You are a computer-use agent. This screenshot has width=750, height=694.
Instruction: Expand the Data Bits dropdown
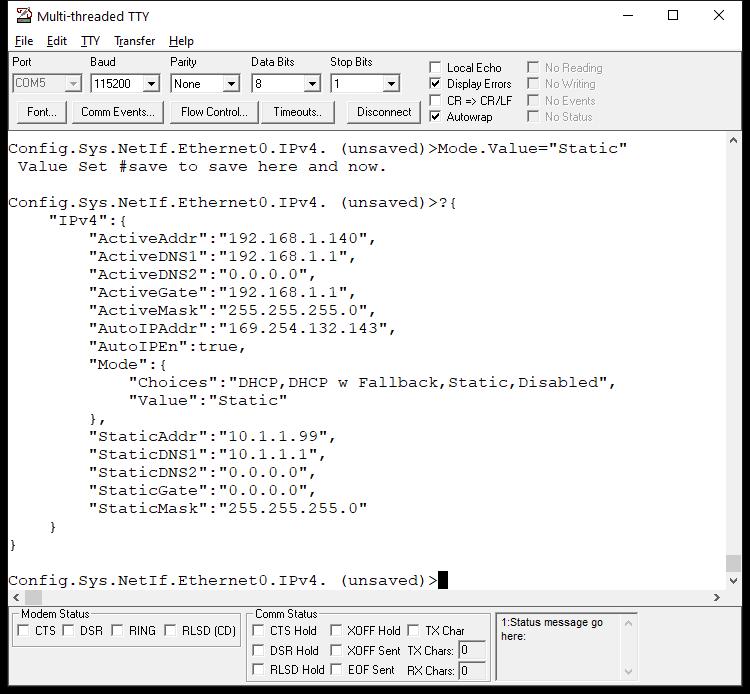[x=311, y=84]
